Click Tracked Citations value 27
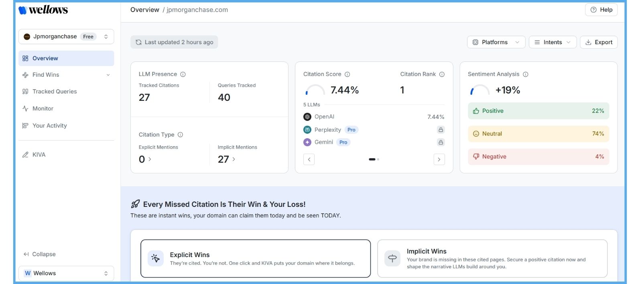 144,98
